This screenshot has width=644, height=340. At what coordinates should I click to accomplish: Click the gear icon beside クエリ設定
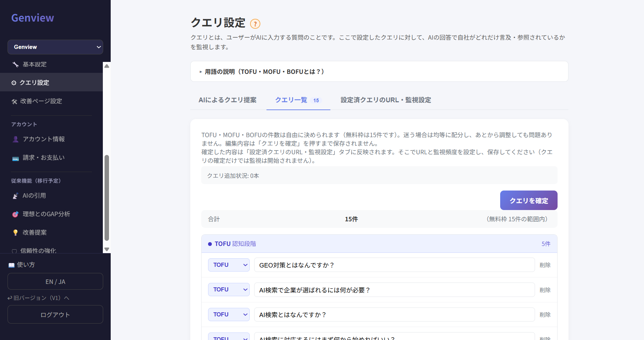(x=14, y=83)
